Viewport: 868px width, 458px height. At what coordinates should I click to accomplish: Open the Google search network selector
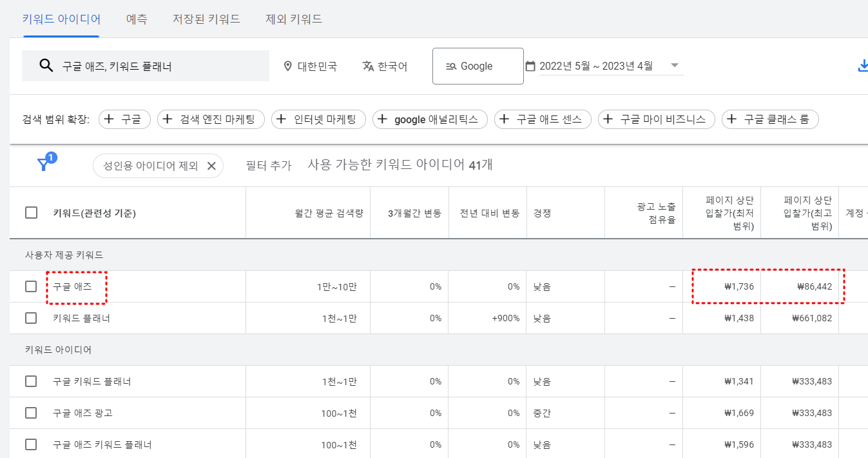click(477, 66)
